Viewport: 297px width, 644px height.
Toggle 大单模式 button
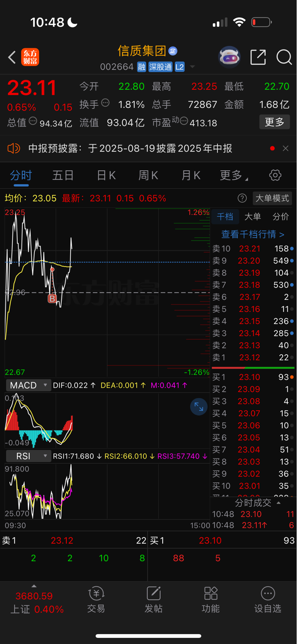click(272, 198)
